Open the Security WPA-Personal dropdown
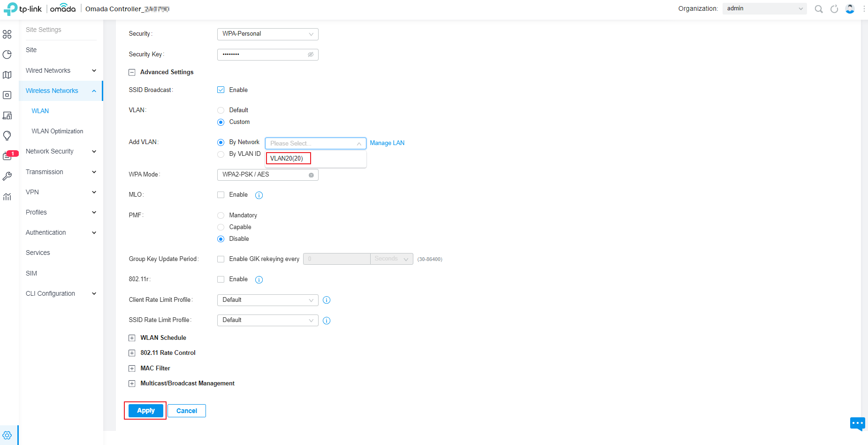The height and width of the screenshot is (445, 868). (268, 34)
